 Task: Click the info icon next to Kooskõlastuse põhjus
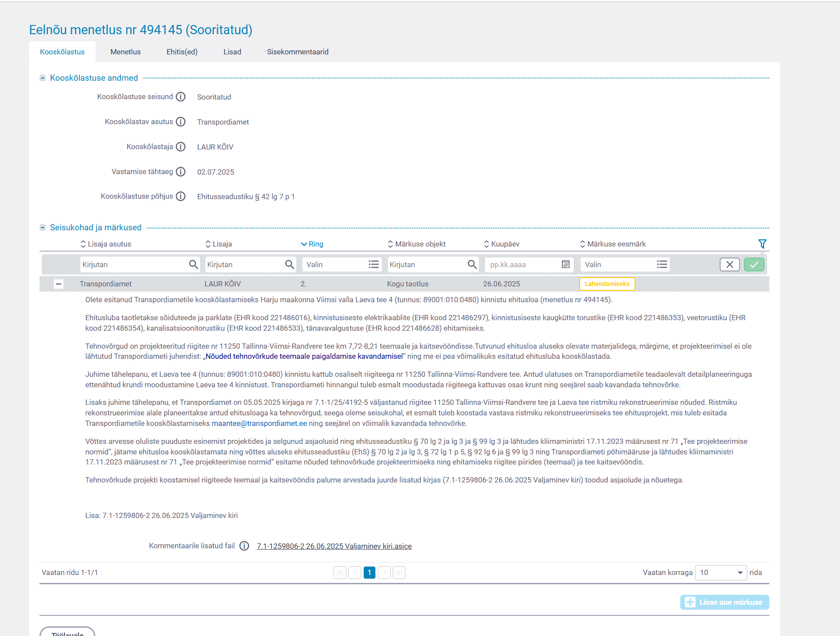coord(181,196)
